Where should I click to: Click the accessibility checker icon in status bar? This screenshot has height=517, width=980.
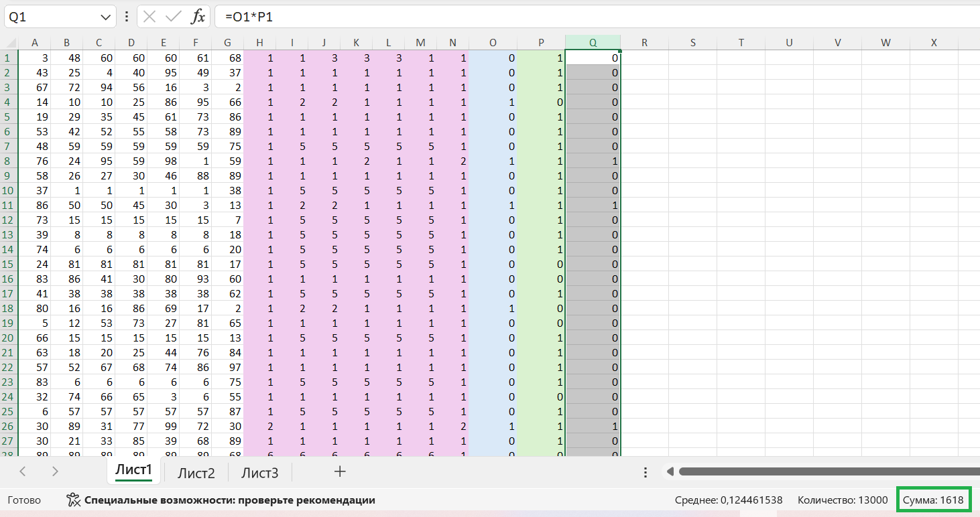click(73, 500)
